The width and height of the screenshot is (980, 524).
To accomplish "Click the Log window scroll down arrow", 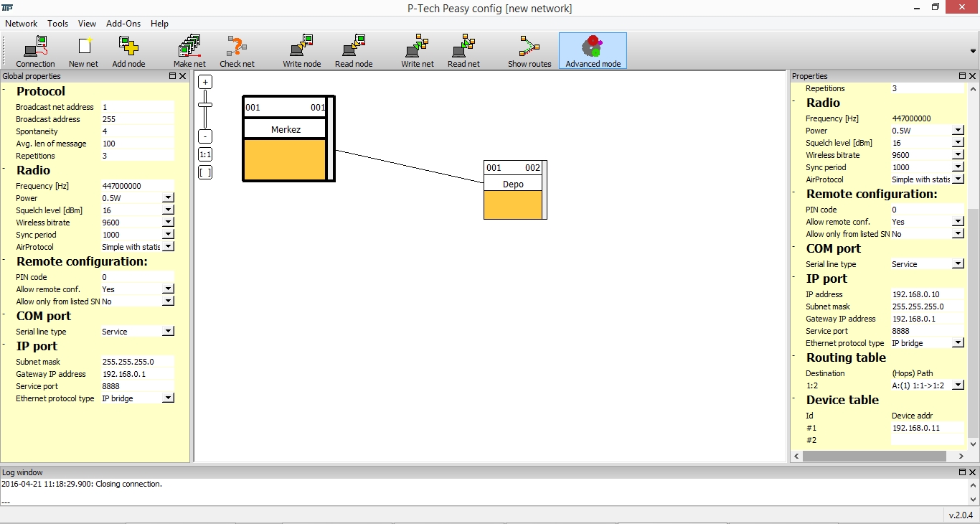I will pos(974,499).
